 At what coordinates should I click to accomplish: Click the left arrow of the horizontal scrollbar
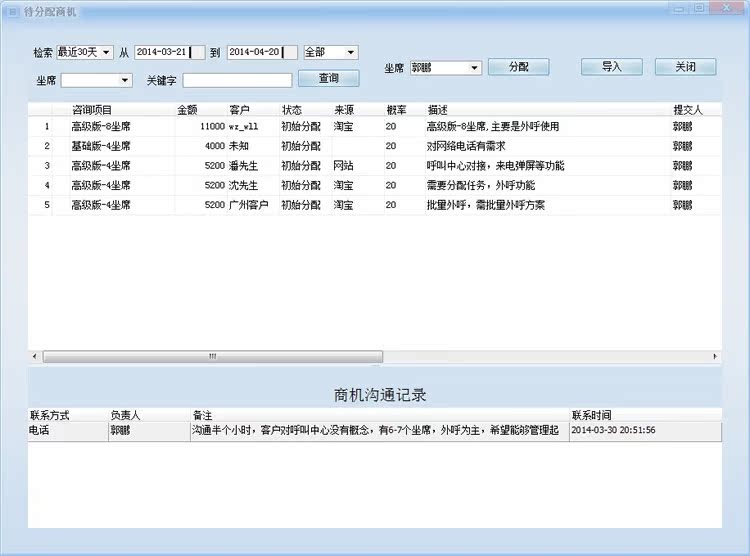click(x=35, y=356)
